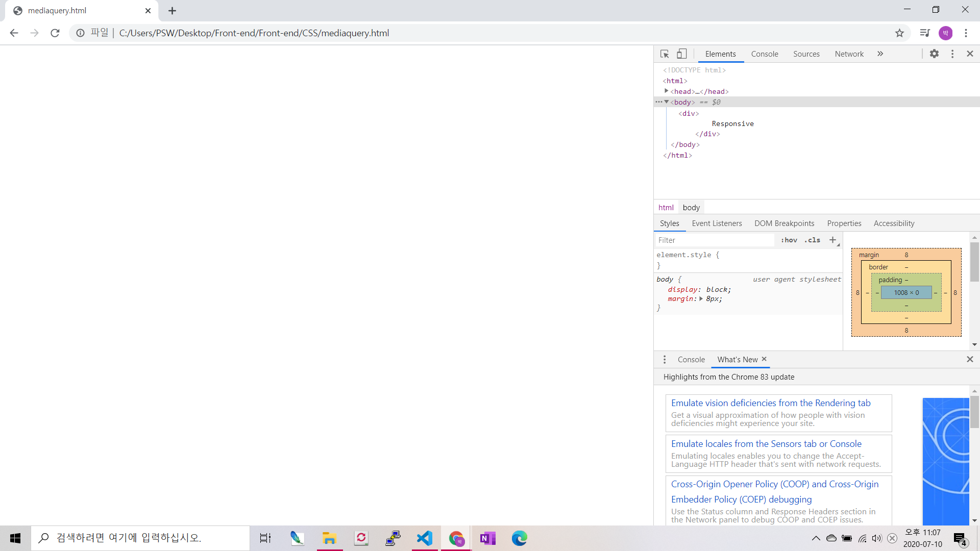Open drawer menu next to Console
This screenshot has width=980, height=551.
664,360
